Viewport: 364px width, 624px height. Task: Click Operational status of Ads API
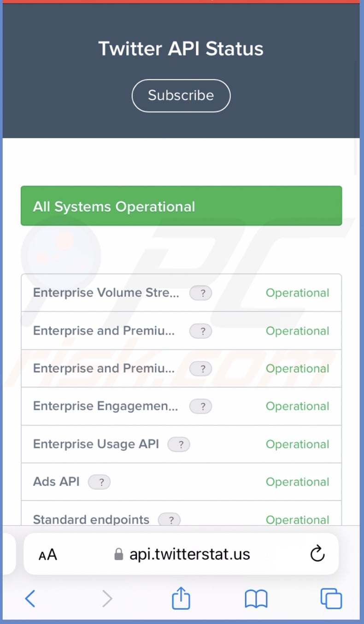(297, 482)
